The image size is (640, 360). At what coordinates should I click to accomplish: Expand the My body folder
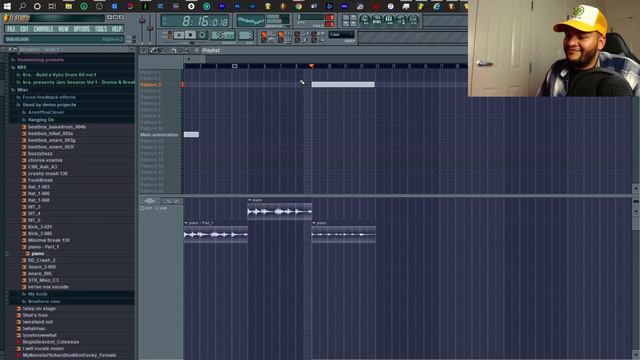pyautogui.click(x=38, y=294)
